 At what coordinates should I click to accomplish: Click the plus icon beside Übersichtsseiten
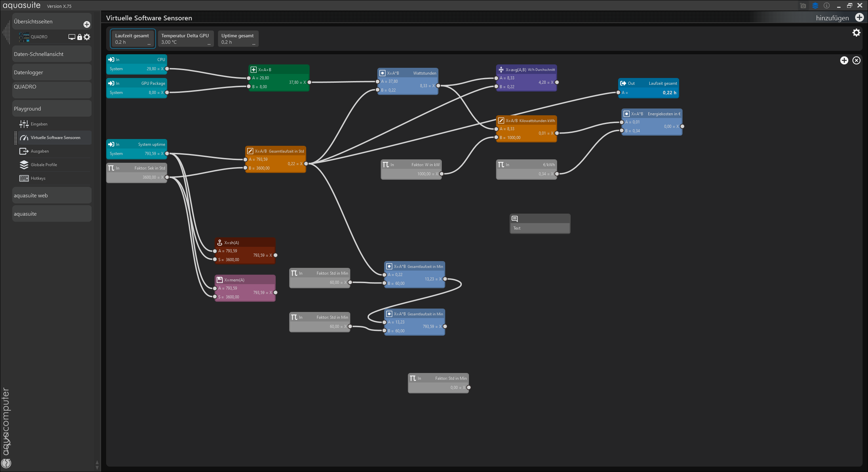[87, 24]
